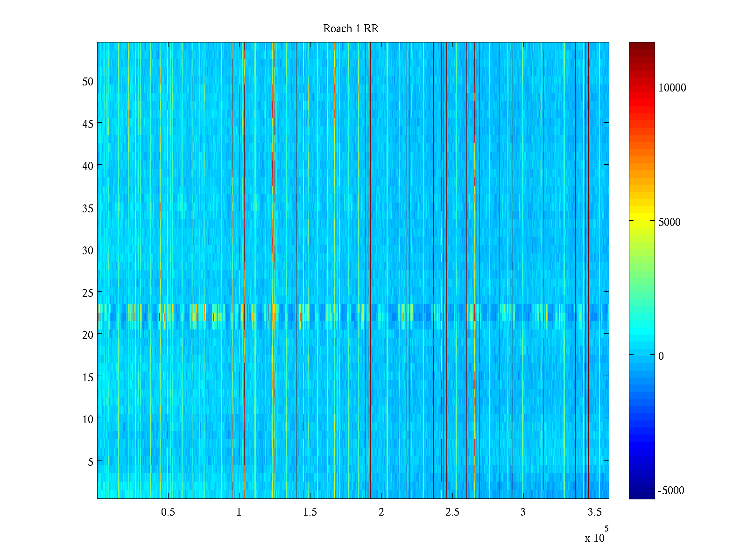Image resolution: width=747 pixels, height=560 pixels.
Task: Click the x-axis tick label 0.5
Action: click(x=168, y=512)
